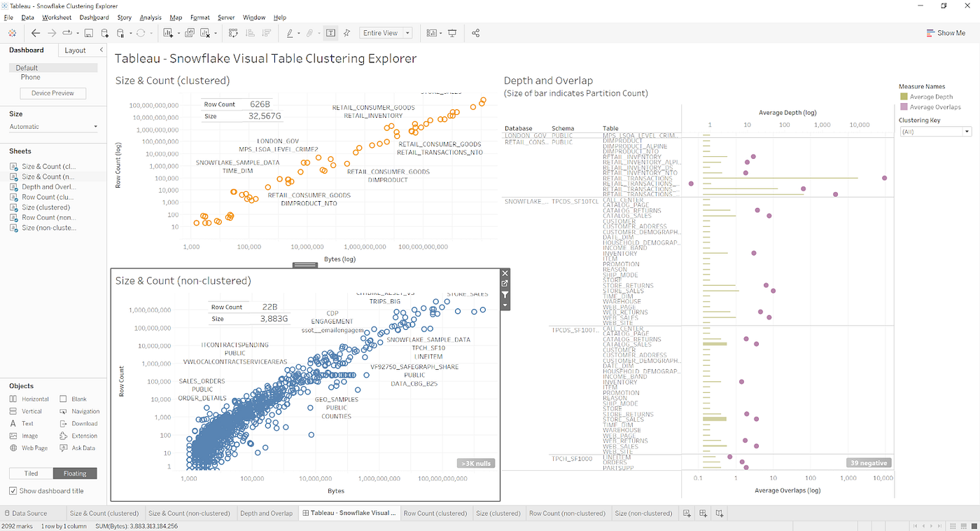
Task: Toggle Show dashboard title checkbox
Action: coord(13,491)
